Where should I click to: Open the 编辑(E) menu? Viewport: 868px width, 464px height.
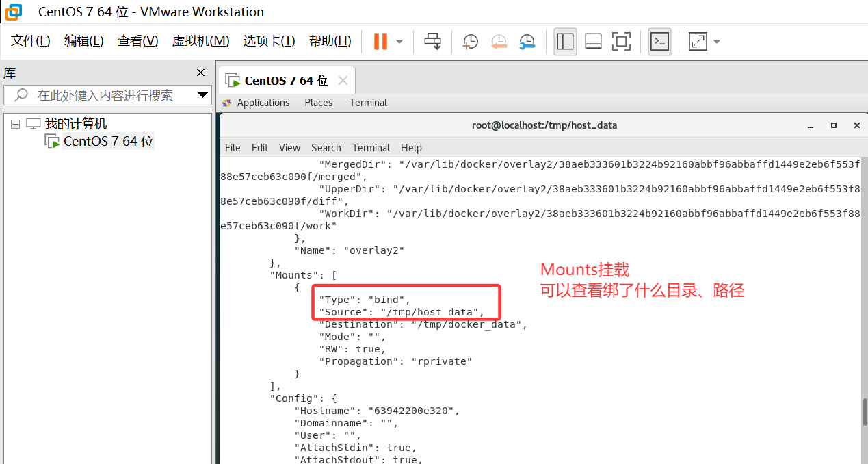(83, 41)
